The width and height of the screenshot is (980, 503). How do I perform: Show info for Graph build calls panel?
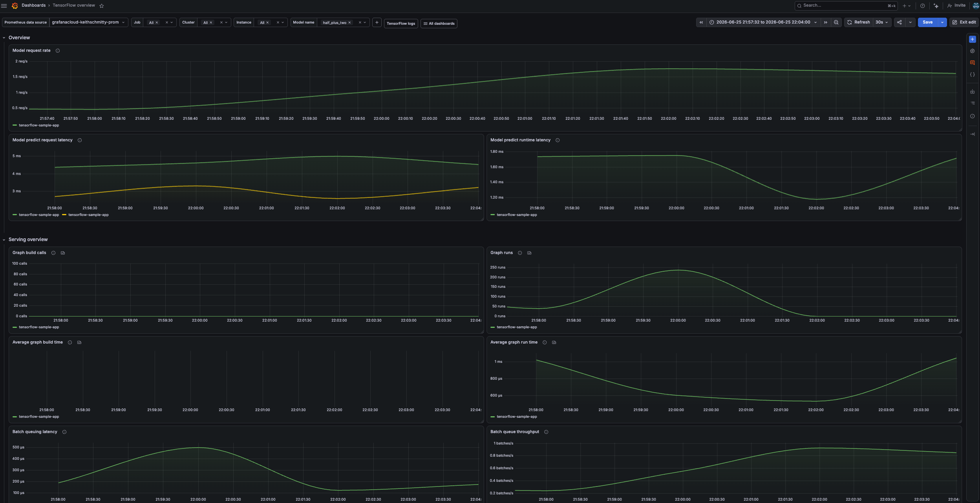[x=53, y=253]
